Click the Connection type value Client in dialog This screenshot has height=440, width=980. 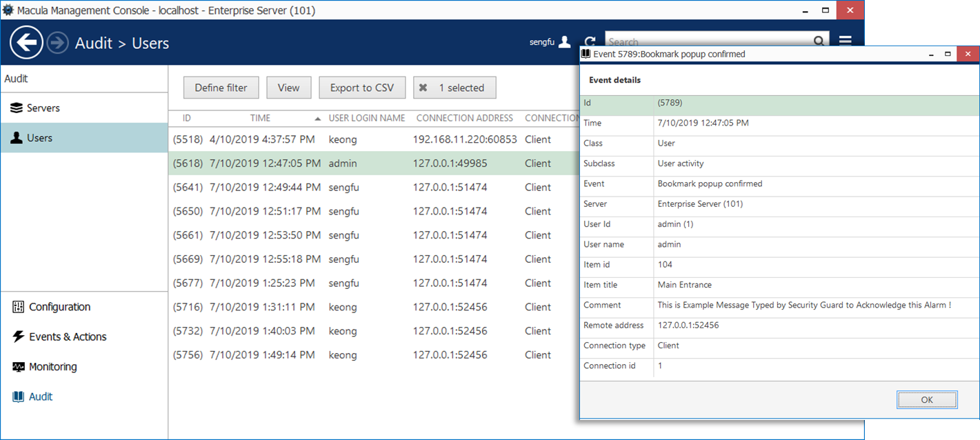pos(669,346)
